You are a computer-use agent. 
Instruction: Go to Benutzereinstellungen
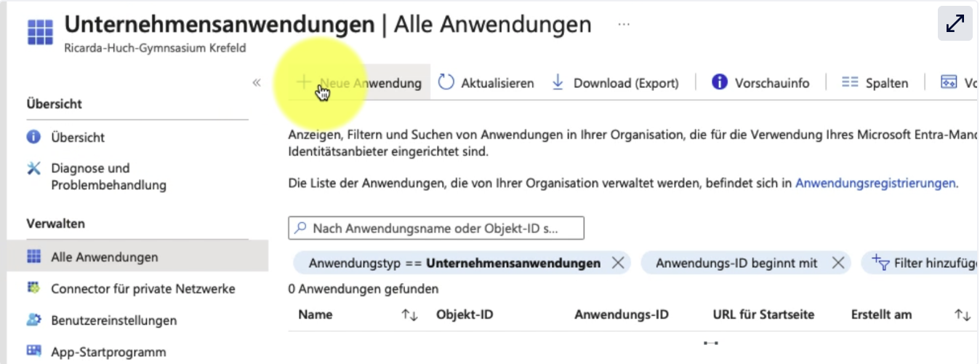[113, 320]
